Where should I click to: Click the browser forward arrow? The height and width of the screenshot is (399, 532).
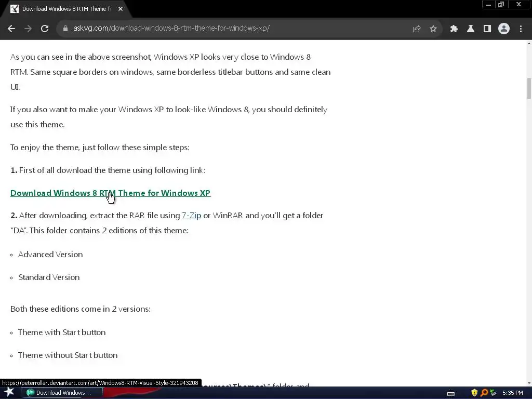point(28,29)
